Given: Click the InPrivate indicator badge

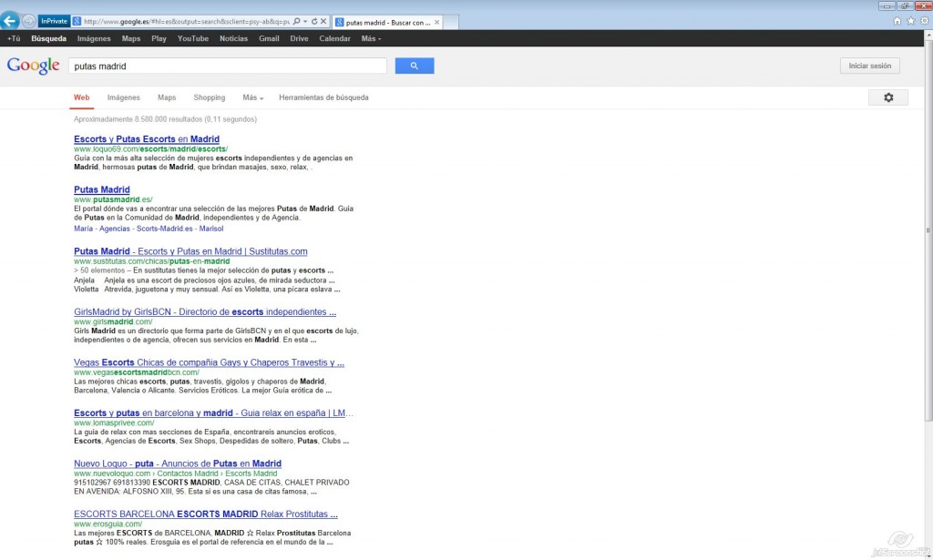Looking at the screenshot, I should pyautogui.click(x=54, y=22).
